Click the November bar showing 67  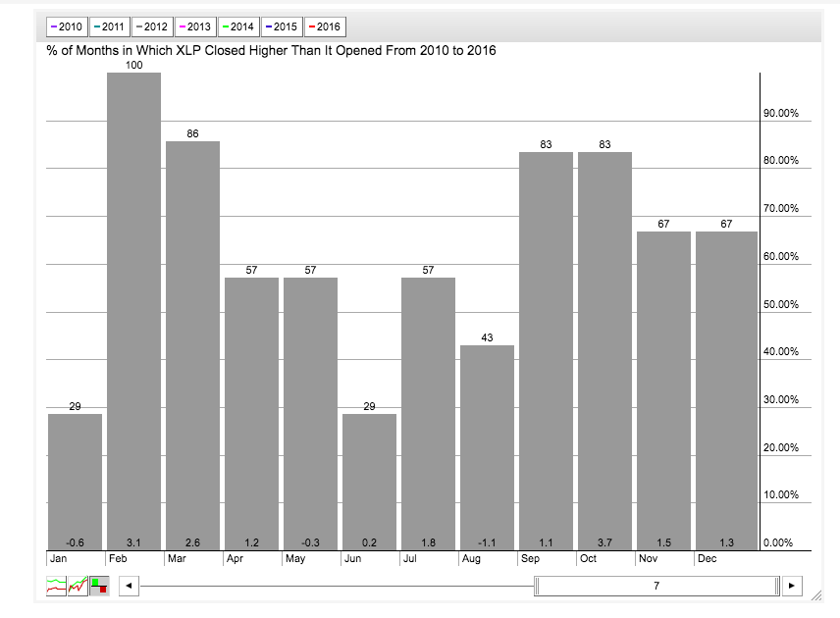click(x=663, y=391)
